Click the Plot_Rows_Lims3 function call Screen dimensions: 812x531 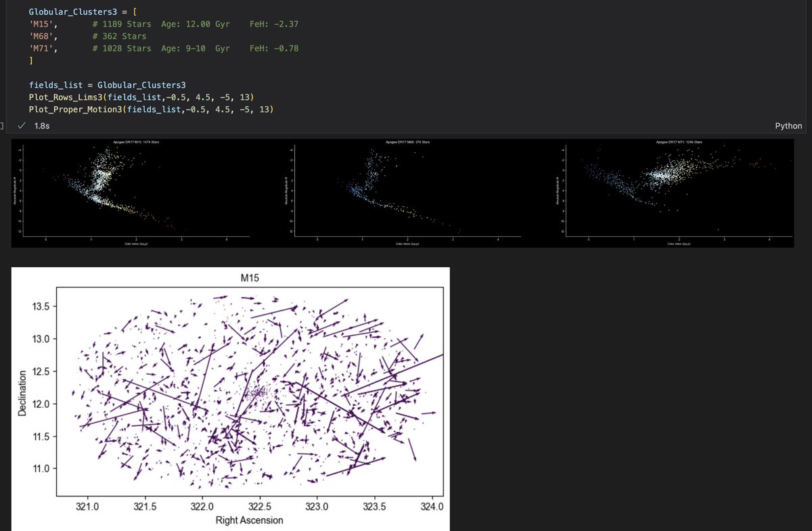pyautogui.click(x=141, y=97)
